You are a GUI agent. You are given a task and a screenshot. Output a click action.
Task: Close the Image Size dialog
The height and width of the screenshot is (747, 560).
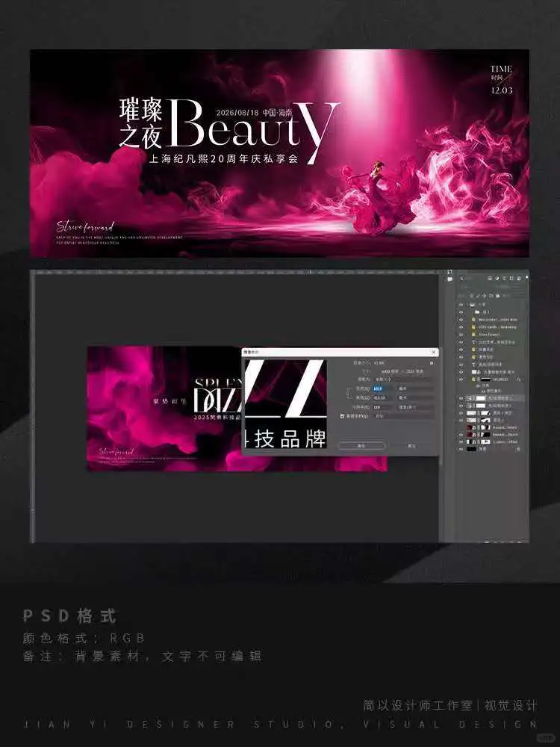click(434, 352)
